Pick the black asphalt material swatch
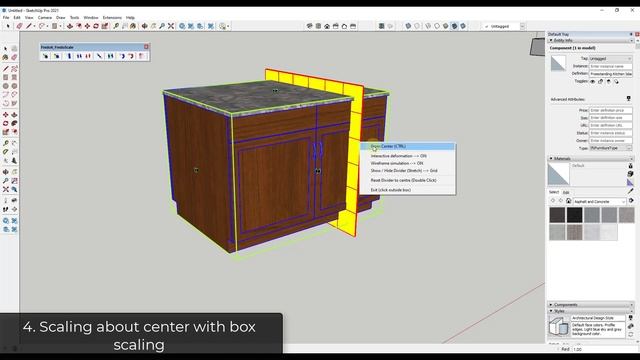The image size is (640, 360). [574, 215]
